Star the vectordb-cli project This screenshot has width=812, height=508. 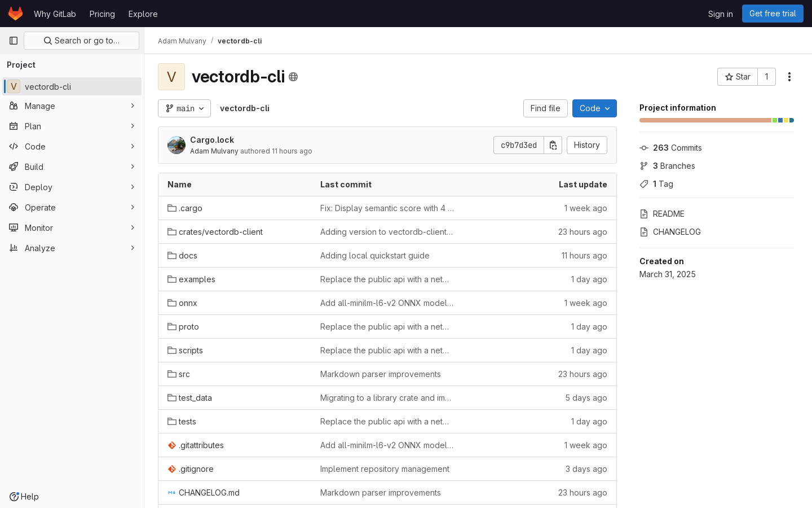pyautogui.click(x=738, y=77)
